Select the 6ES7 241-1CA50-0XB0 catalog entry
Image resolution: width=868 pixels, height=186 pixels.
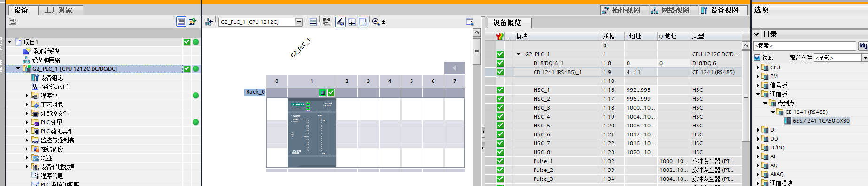point(821,121)
